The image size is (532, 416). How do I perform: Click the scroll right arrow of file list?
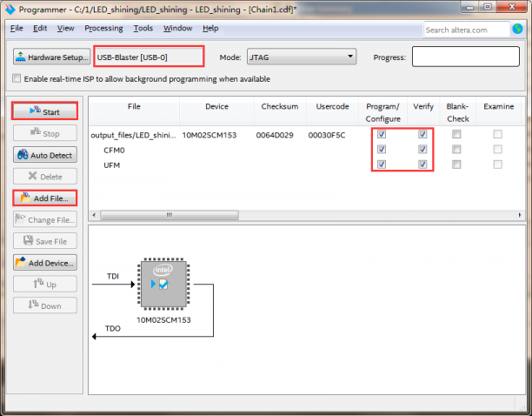pos(520,215)
